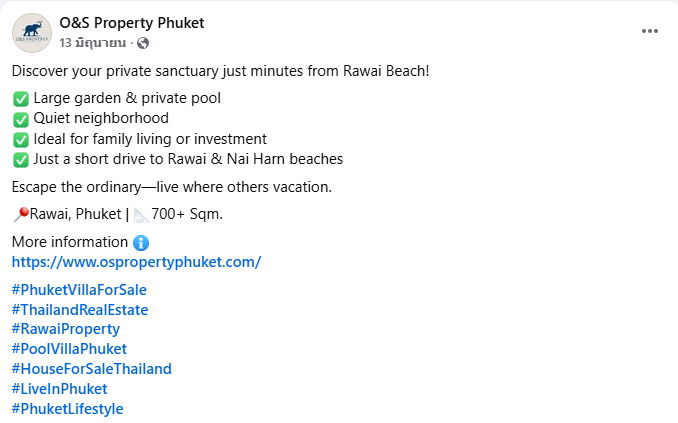The width and height of the screenshot is (678, 423).
Task: Click the O&S Property Phuket profile picture
Action: click(32, 32)
